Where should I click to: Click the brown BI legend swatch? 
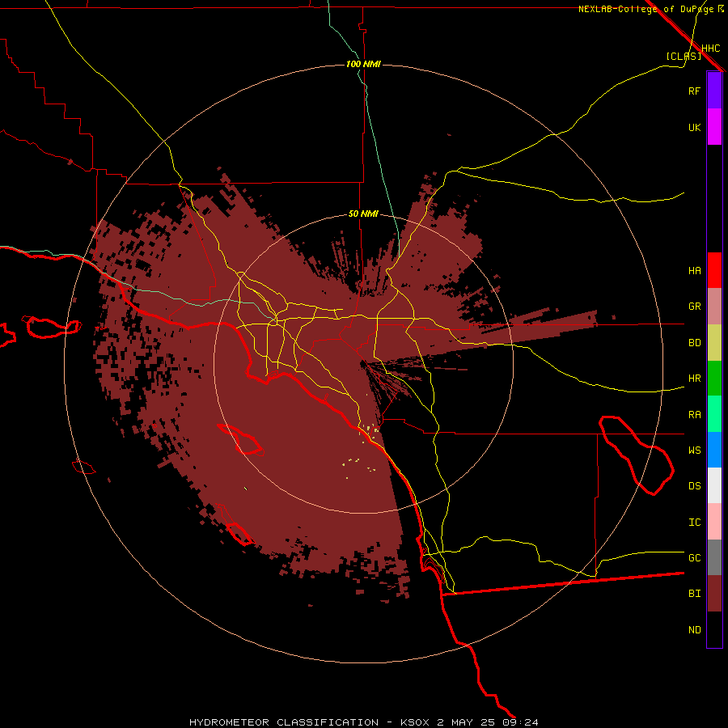click(x=714, y=594)
